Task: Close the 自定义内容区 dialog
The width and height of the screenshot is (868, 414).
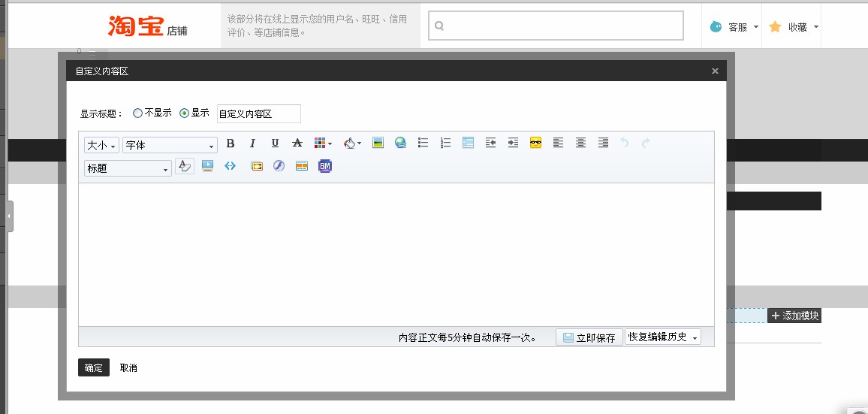Action: tap(715, 71)
